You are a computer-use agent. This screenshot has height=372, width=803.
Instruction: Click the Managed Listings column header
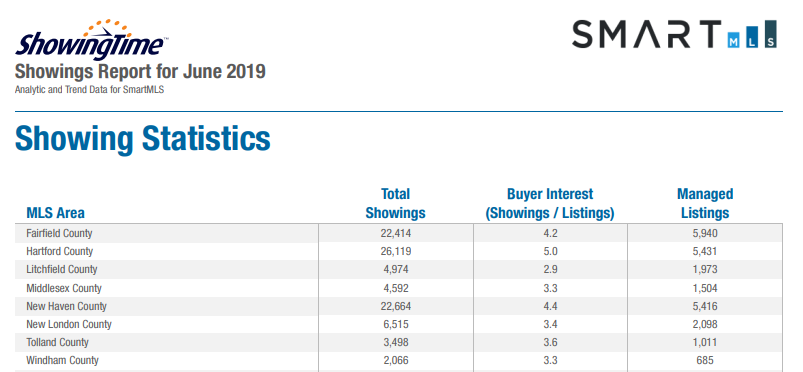(705, 203)
